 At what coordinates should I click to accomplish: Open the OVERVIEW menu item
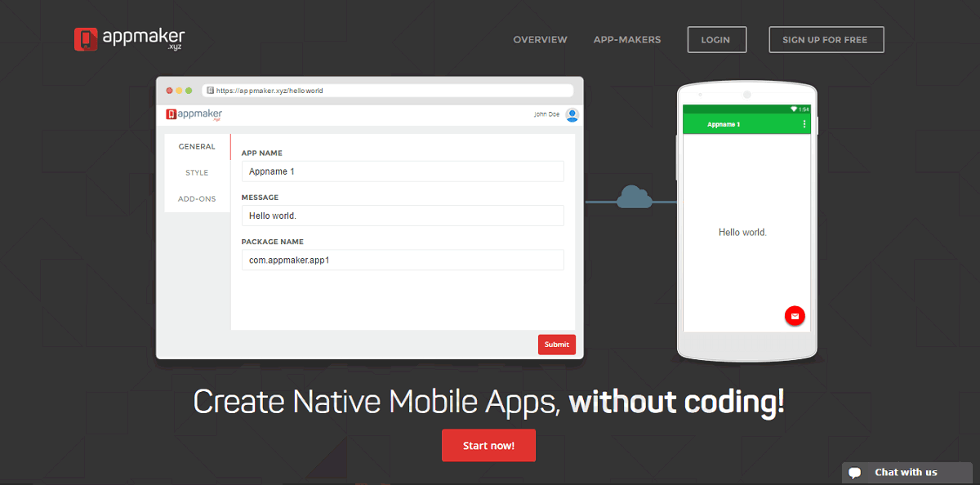coord(540,39)
